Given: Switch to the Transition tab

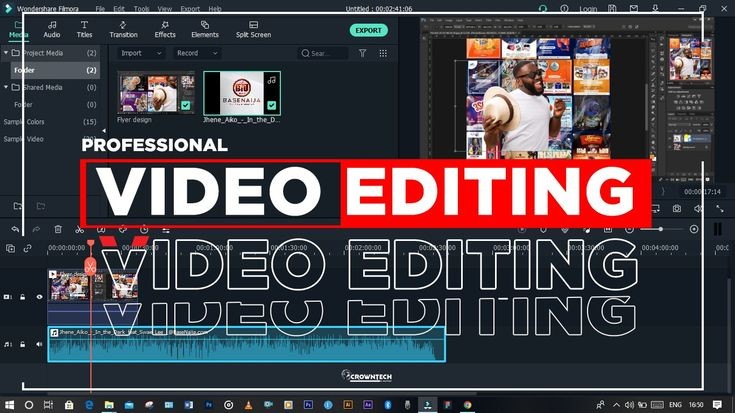Looking at the screenshot, I should pos(123,29).
